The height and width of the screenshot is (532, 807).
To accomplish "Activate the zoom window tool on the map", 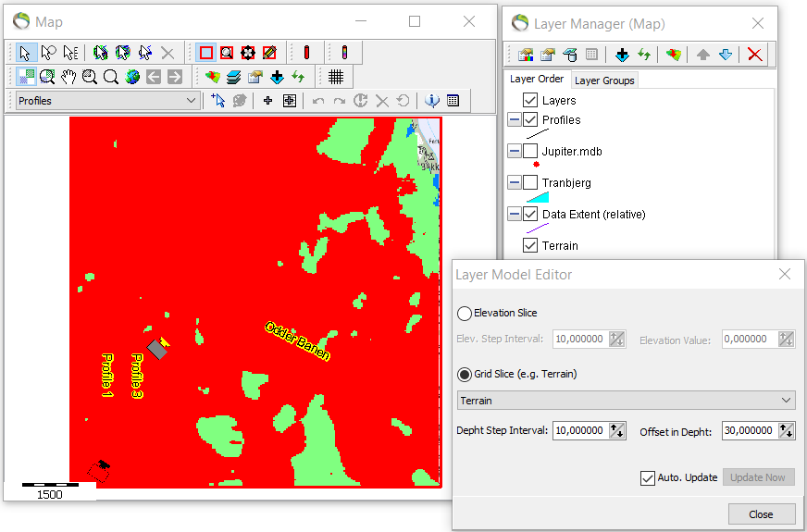I will point(47,77).
